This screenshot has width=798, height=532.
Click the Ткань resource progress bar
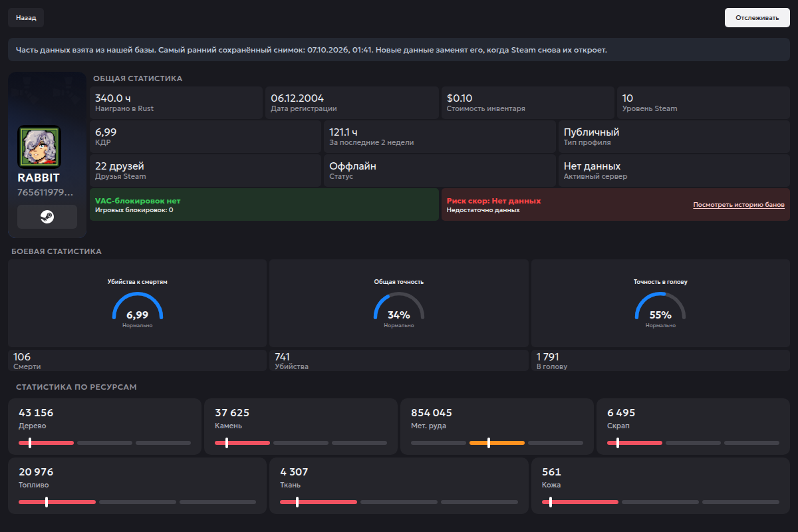click(399, 502)
